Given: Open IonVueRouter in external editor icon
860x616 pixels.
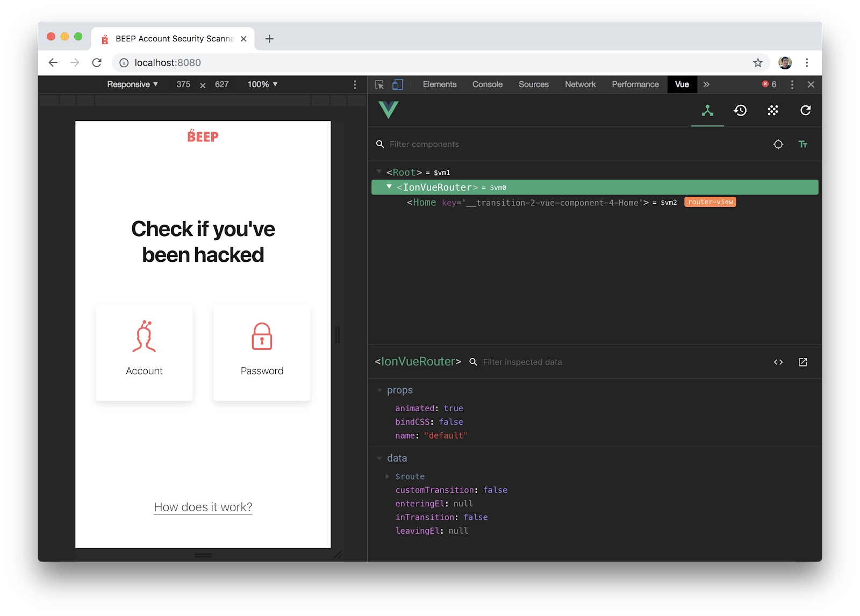Looking at the screenshot, I should (802, 362).
